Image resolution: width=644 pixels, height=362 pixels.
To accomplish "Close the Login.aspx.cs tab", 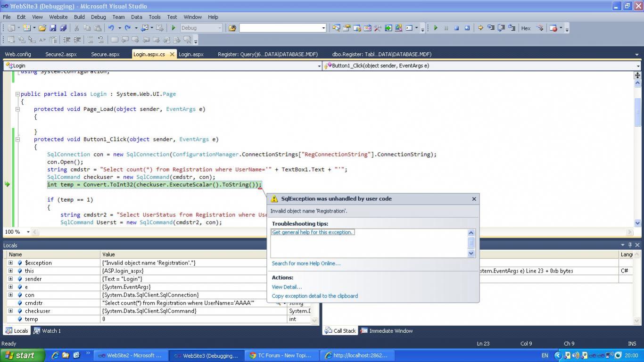I will [x=172, y=54].
